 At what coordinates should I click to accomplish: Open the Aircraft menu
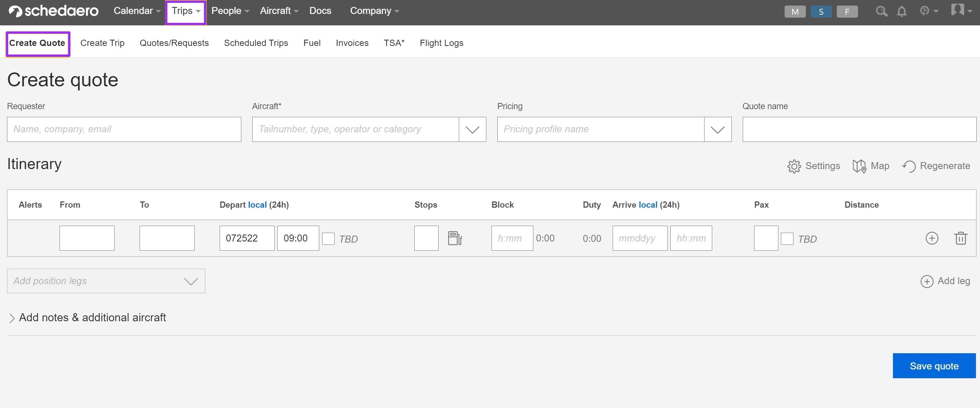pos(279,11)
